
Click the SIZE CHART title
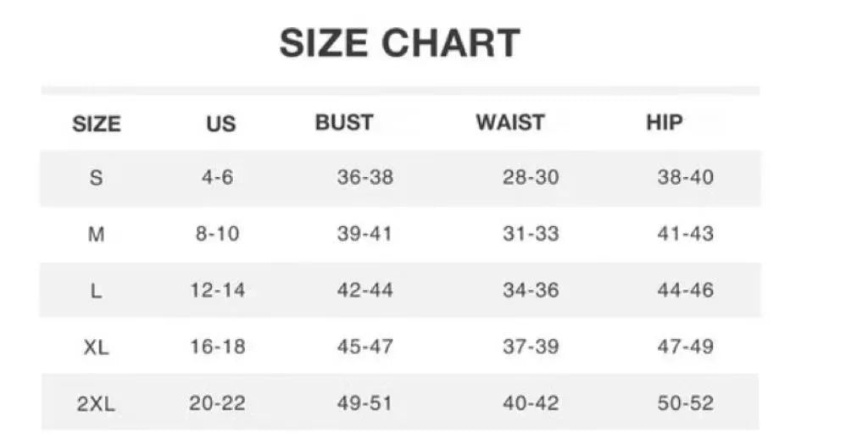point(399,43)
